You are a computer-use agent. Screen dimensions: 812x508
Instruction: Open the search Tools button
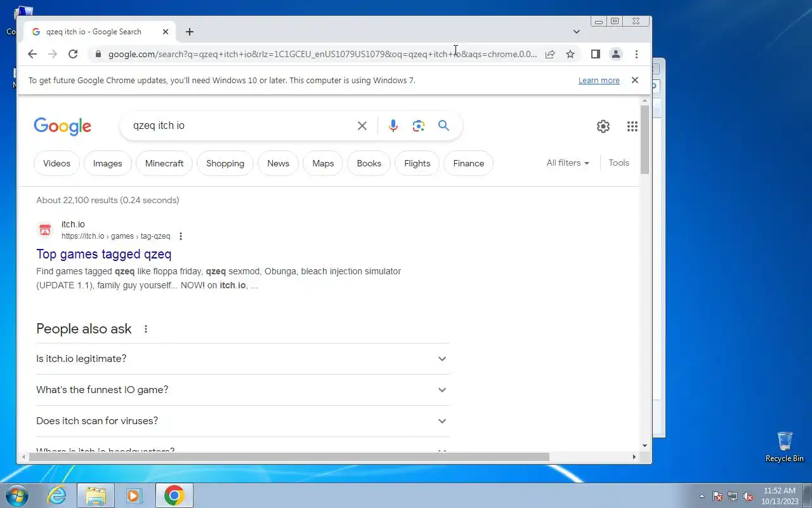619,163
